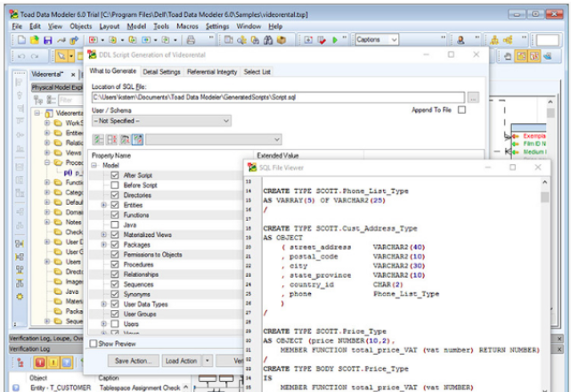
Task: Click the user portrait toolbar icon
Action: (461, 40)
